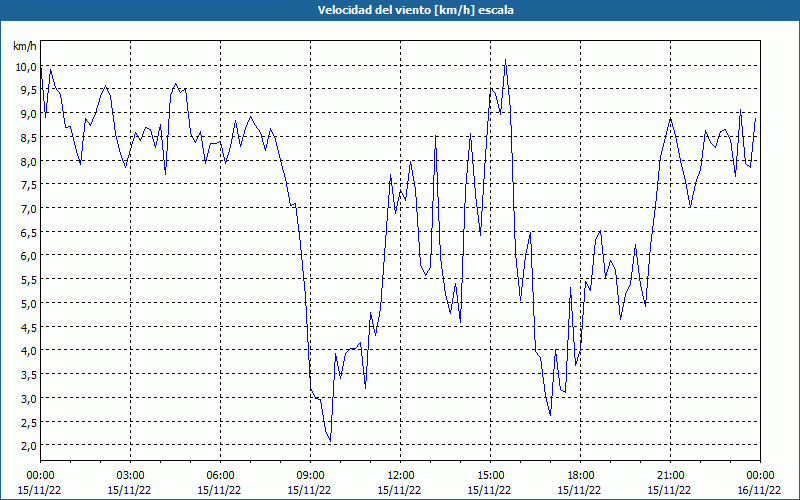This screenshot has width=800, height=500.
Task: Click the 06:00 time axis label
Action: coord(220,476)
